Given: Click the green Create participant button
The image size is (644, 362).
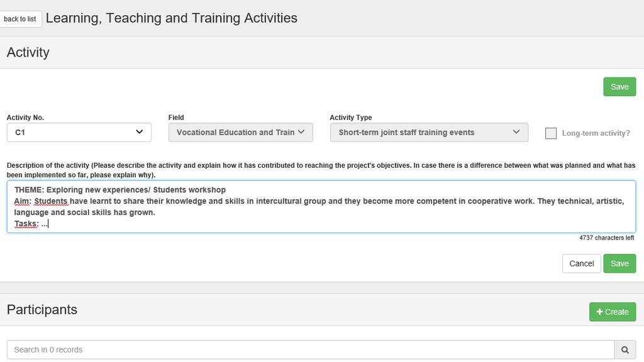Looking at the screenshot, I should coord(613,312).
